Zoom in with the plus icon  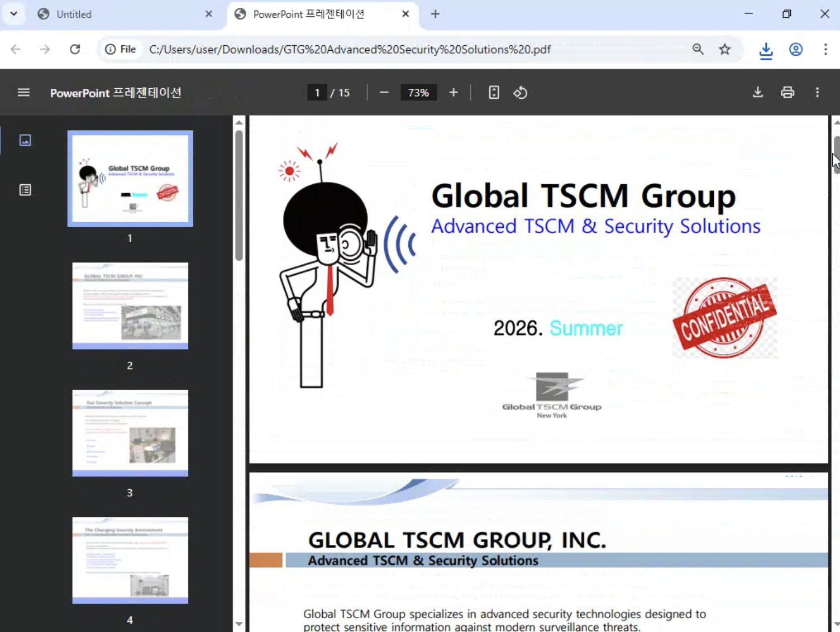pos(454,93)
